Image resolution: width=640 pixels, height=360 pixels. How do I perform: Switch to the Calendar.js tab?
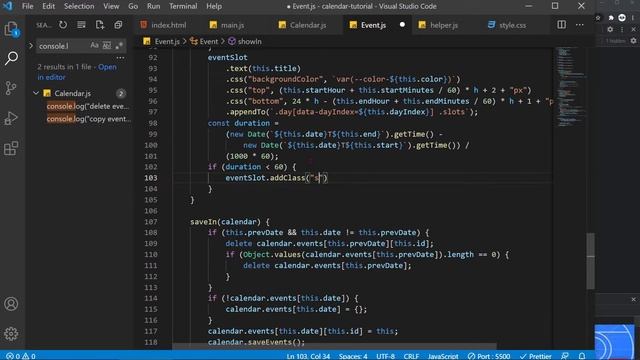coord(308,25)
